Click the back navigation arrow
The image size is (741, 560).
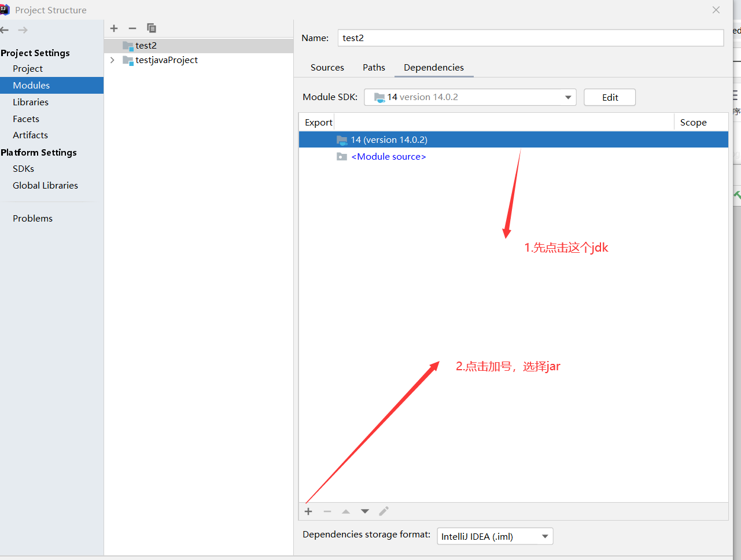[5, 30]
